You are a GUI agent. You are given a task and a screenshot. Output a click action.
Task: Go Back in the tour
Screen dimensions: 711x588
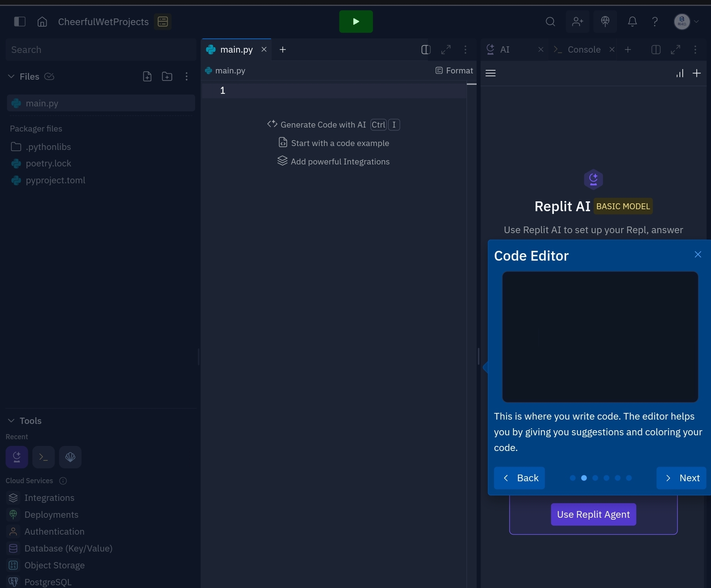pos(519,478)
